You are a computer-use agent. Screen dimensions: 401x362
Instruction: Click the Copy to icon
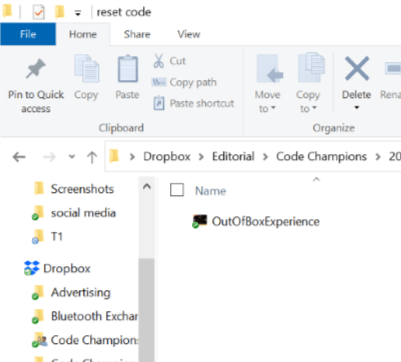click(x=311, y=68)
